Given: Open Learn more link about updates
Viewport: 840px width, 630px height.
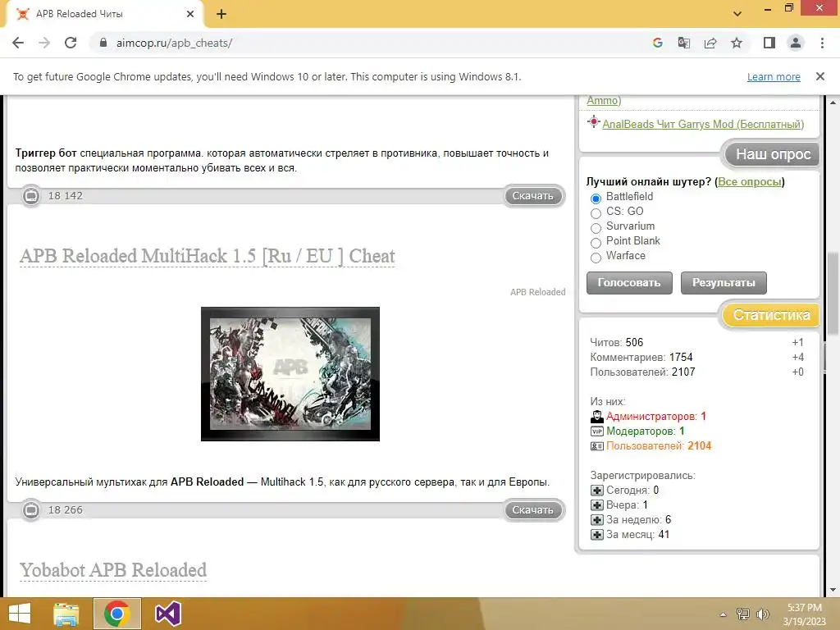Looking at the screenshot, I should [774, 76].
